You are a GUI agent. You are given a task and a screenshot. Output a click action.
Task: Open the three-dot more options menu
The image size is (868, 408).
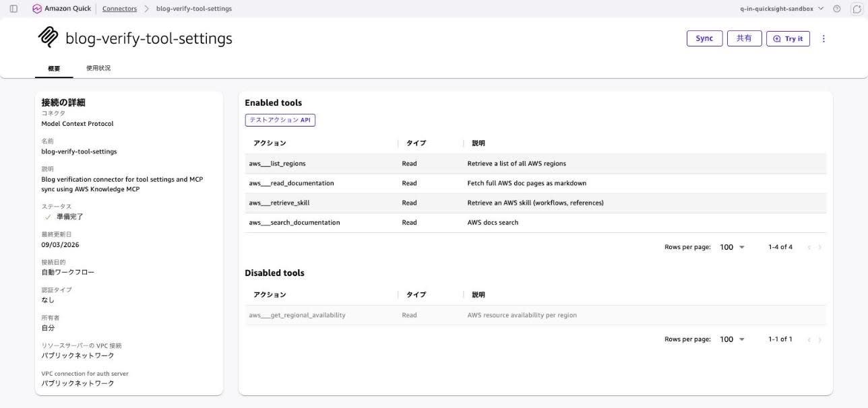coord(824,38)
